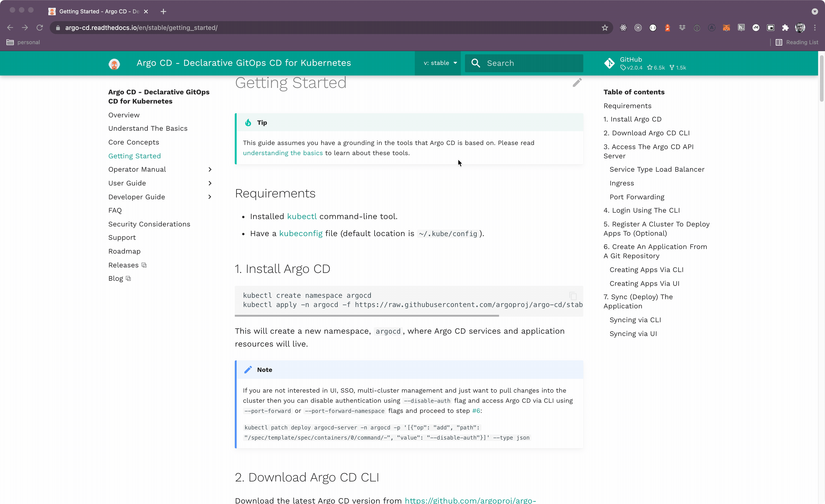Open the personal bookmarks folder
825x504 pixels.
(x=23, y=42)
